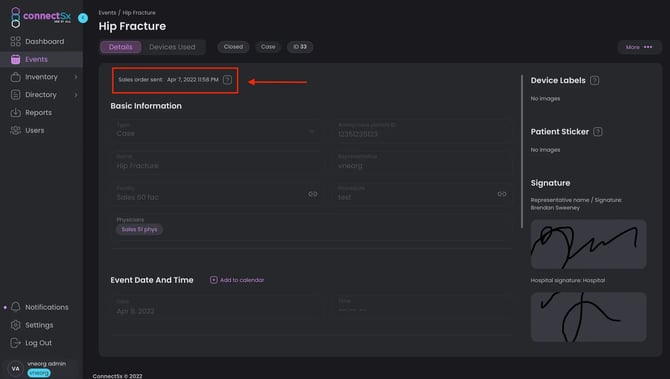The width and height of the screenshot is (670, 379).
Task: Click Add to calendar link
Action: coord(242,280)
